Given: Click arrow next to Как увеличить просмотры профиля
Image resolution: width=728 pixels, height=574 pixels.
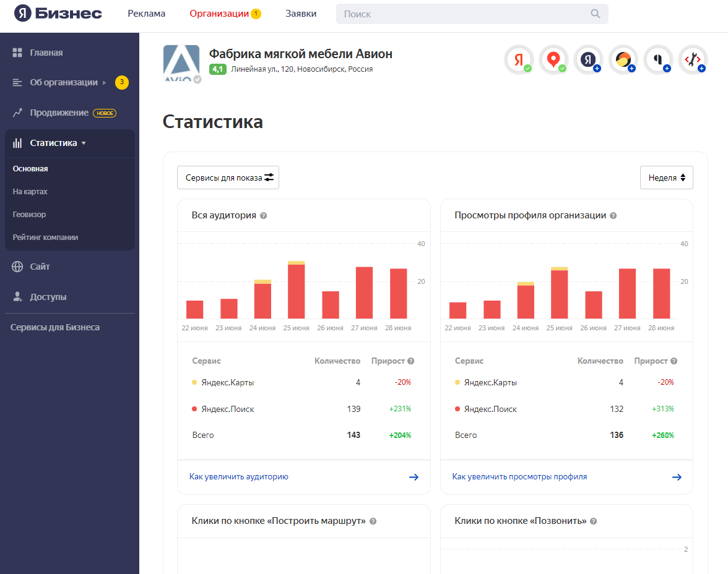Looking at the screenshot, I should coord(677,477).
